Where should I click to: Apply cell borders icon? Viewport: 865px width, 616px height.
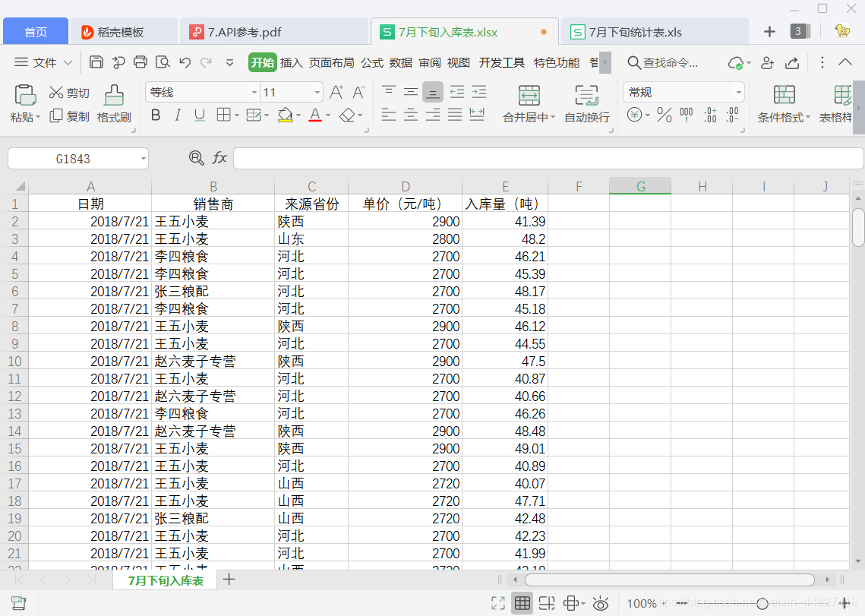(x=223, y=115)
